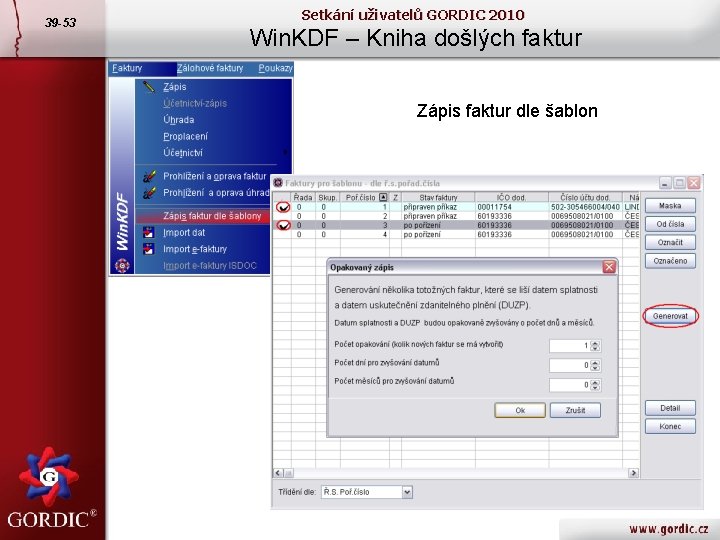
Task: Click the Faktury pro šablonu window icon
Action: coord(278,183)
